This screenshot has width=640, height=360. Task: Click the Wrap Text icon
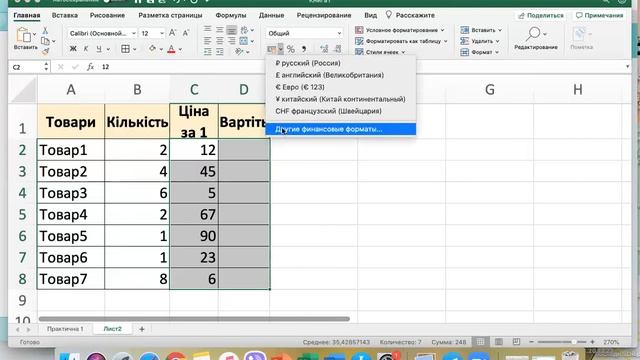[244, 30]
